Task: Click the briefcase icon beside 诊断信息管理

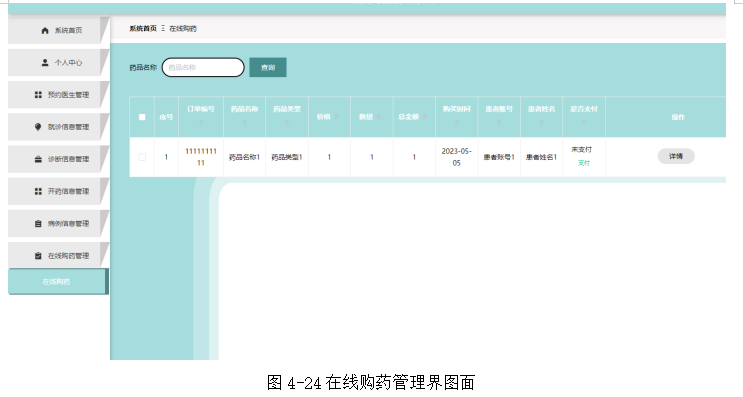Action: pyautogui.click(x=38, y=159)
